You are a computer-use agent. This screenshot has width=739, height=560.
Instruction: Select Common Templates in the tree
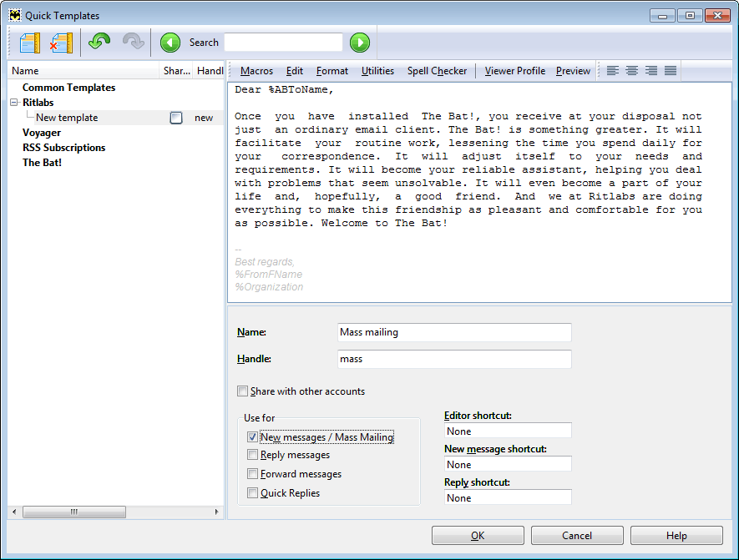click(68, 88)
